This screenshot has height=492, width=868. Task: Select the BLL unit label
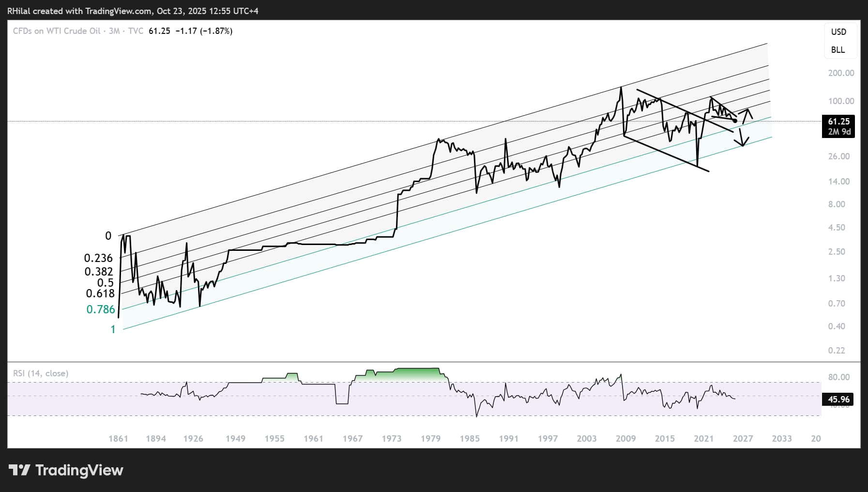point(838,50)
